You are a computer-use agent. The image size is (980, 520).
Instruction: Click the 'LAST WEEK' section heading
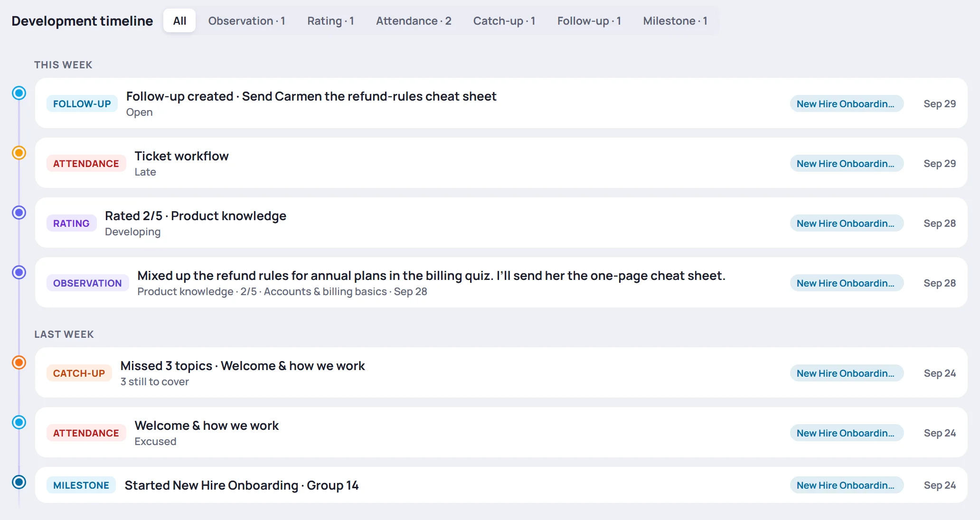(64, 334)
